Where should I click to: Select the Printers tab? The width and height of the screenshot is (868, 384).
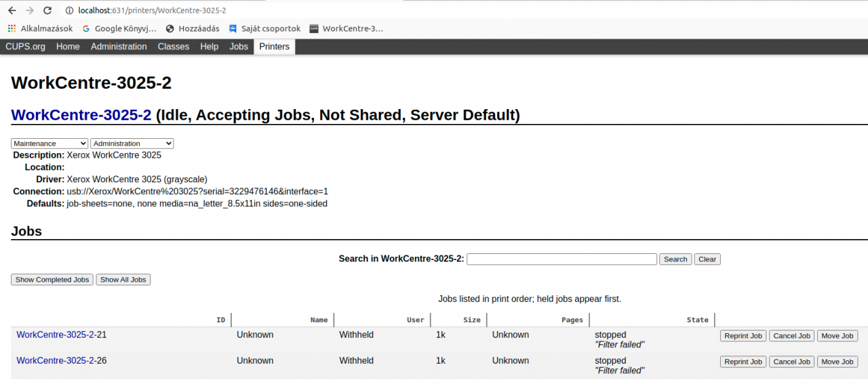274,47
